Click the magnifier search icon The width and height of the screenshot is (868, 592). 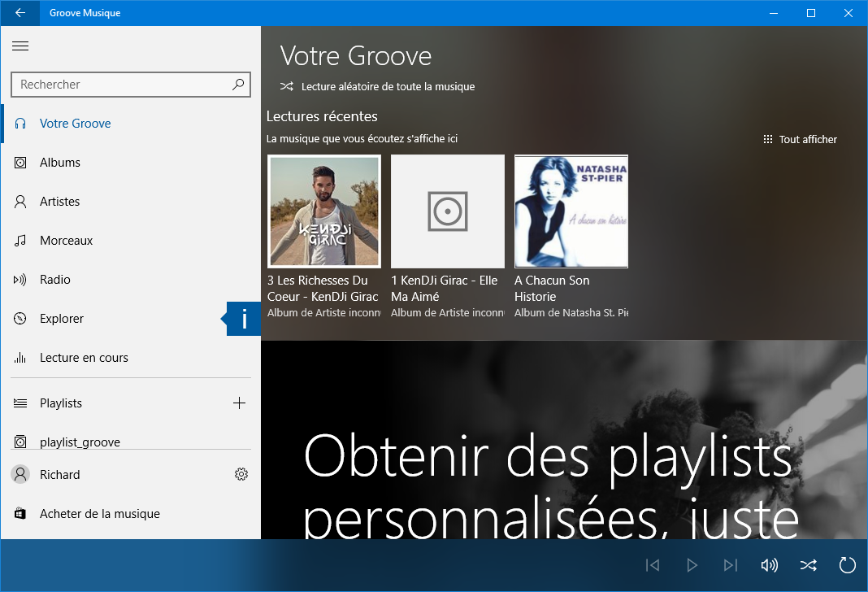[x=238, y=85]
